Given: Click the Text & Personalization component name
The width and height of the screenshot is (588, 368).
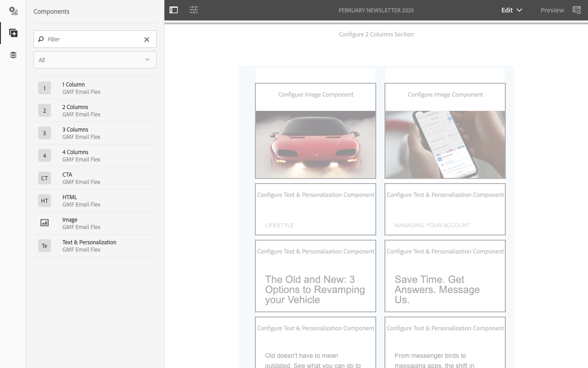Looking at the screenshot, I should [90, 242].
